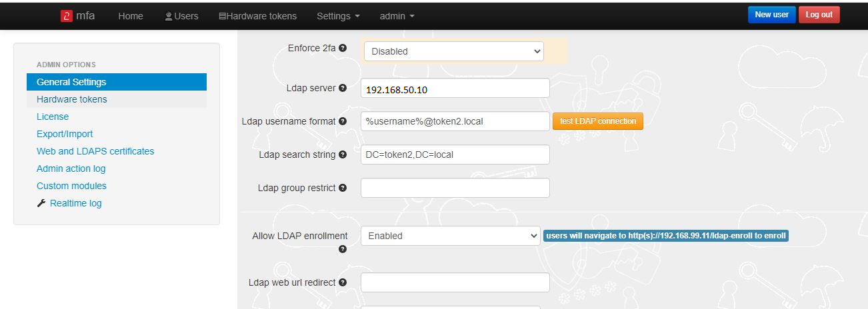This screenshot has width=868, height=309.
Task: Click the Log out button
Action: (x=819, y=15)
